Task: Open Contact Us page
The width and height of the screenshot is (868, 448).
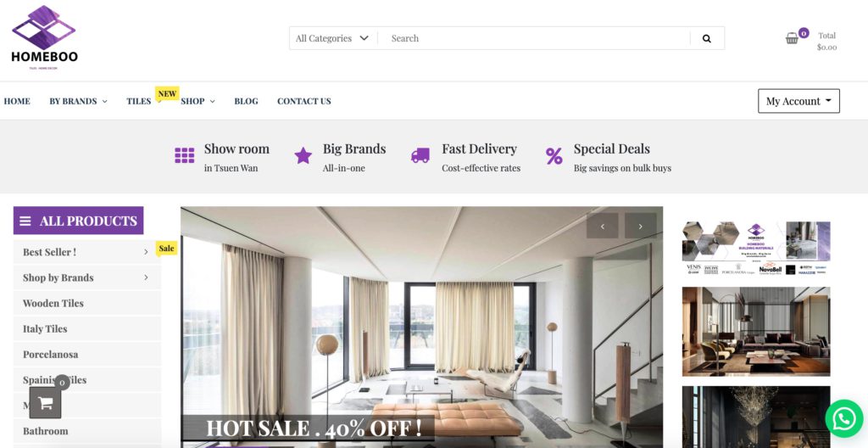Action: (x=304, y=101)
